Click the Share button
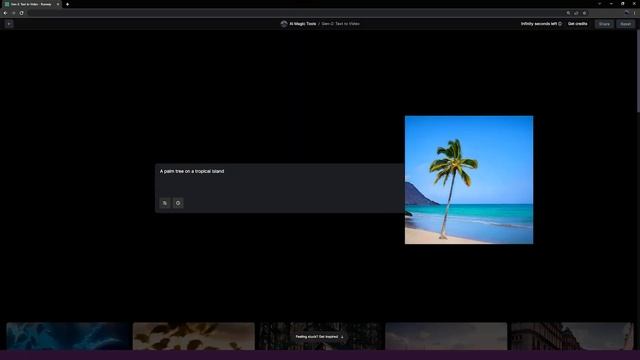The image size is (640, 360). pos(604,24)
